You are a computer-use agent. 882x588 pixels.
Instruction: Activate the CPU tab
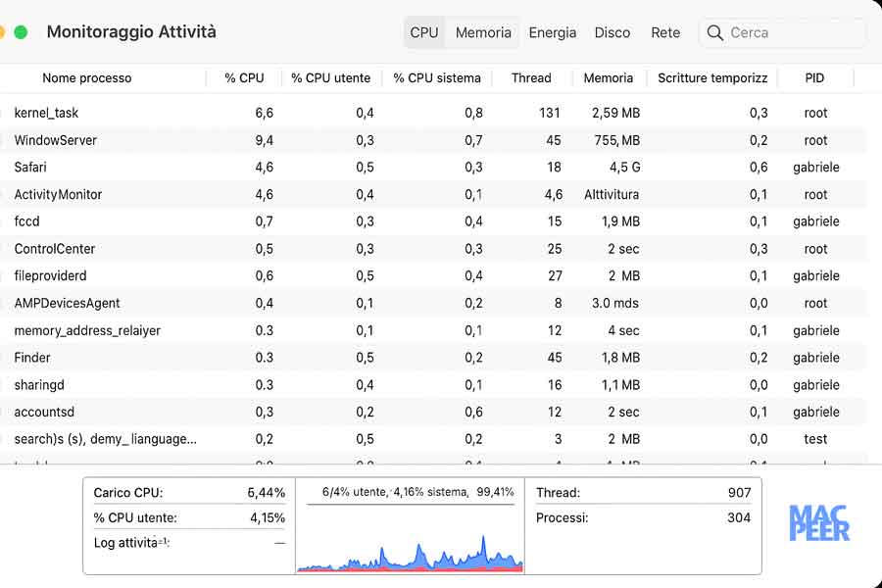point(423,32)
